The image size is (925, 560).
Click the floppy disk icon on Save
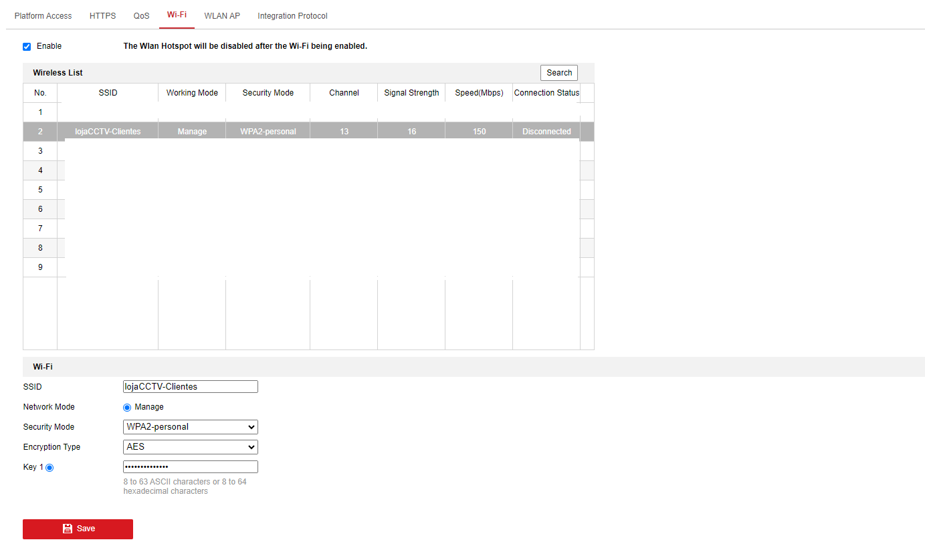67,529
